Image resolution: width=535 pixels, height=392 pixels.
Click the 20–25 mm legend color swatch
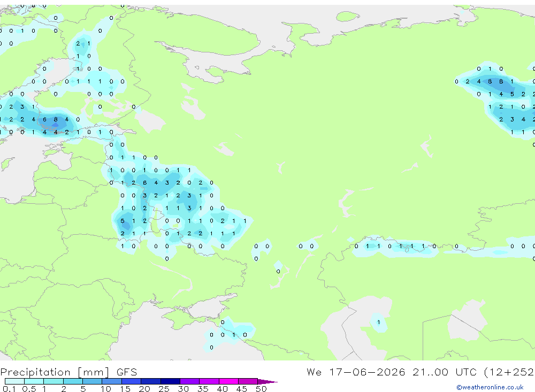pos(151,381)
